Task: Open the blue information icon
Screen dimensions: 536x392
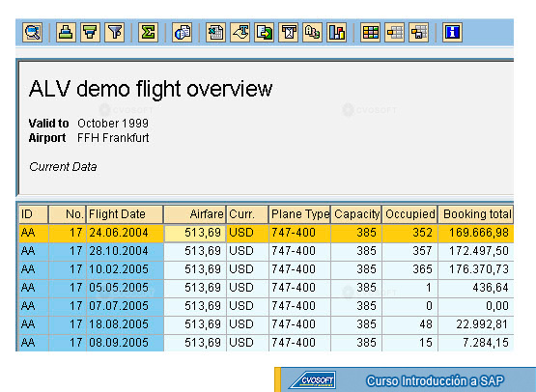Action: click(452, 33)
